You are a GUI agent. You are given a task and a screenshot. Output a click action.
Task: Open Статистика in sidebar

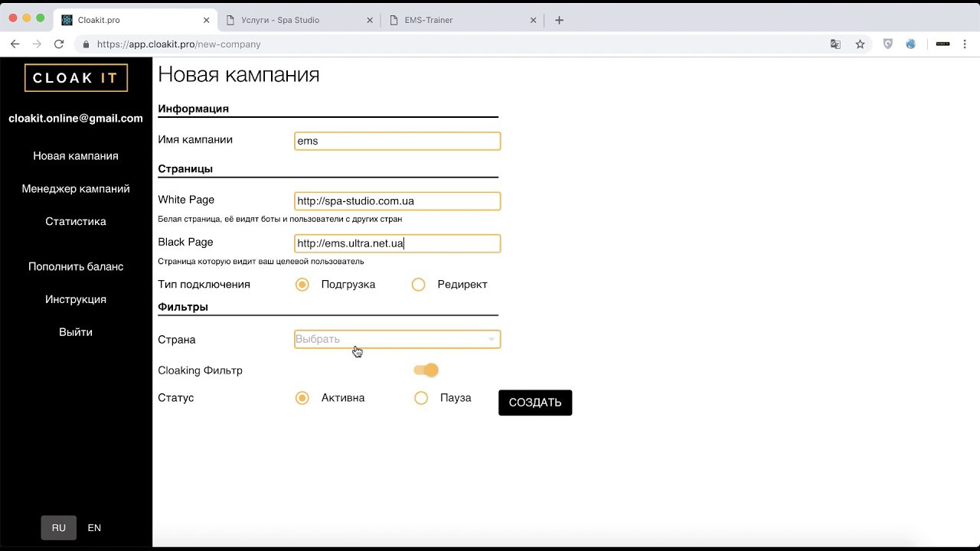76,222
